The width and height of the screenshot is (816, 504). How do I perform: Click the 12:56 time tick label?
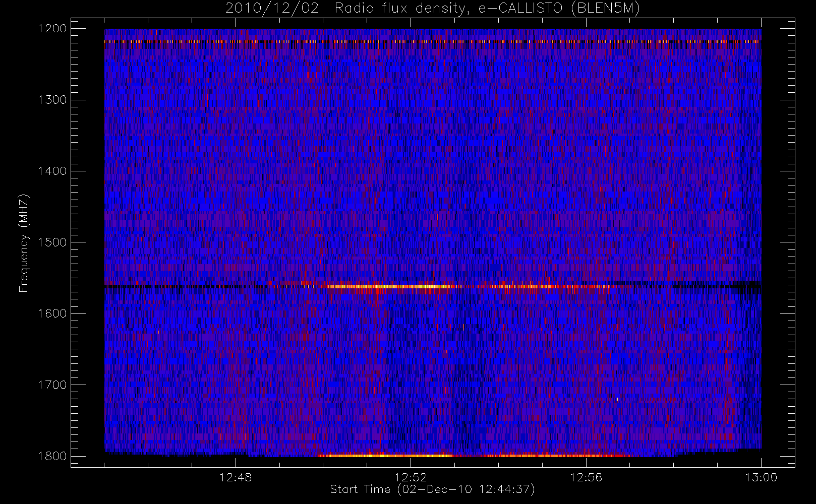click(586, 477)
